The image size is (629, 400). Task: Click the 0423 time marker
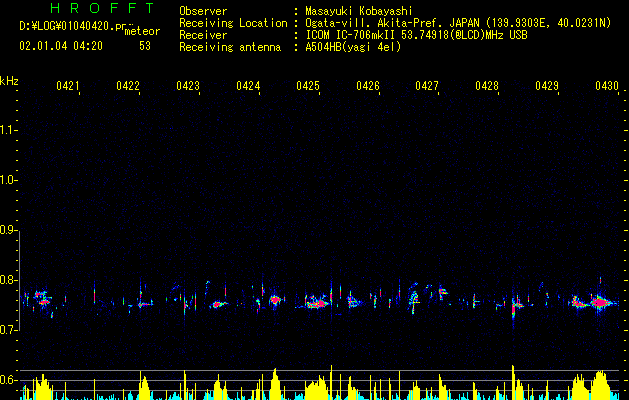(x=188, y=86)
